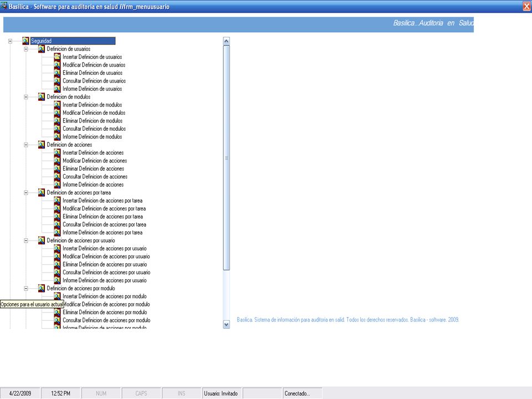Click icon of Informe Definicion de usuarios
This screenshot has width=532, height=399.
point(57,89)
